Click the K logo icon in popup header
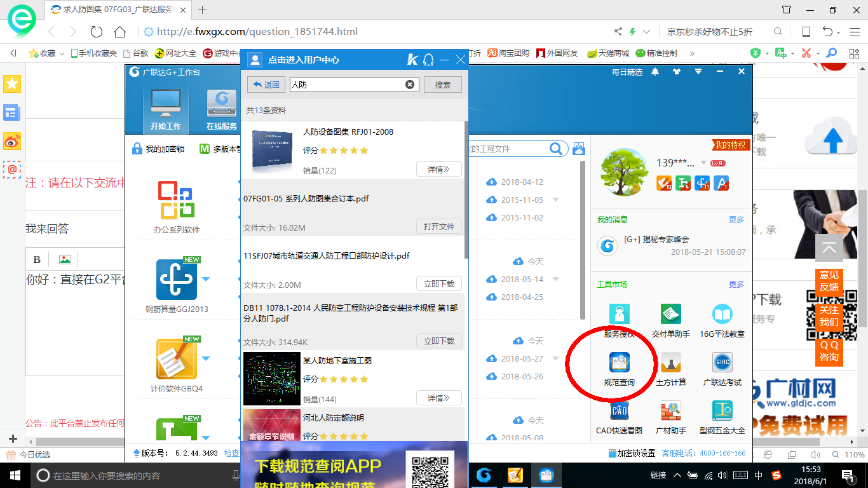868x488 pixels. pos(412,60)
